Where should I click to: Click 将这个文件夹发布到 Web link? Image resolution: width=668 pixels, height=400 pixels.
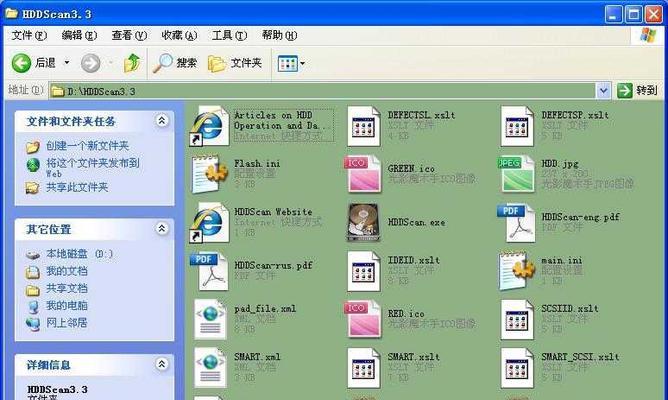coord(92,167)
